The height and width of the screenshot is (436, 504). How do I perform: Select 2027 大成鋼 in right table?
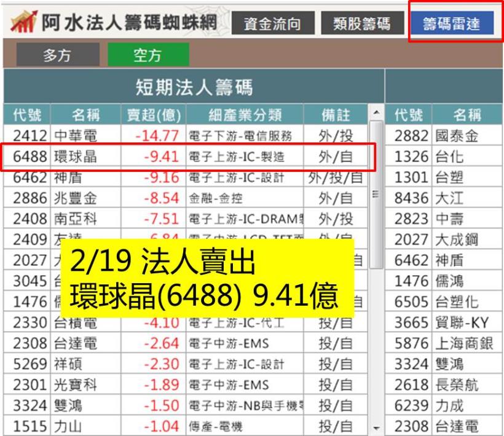444,239
